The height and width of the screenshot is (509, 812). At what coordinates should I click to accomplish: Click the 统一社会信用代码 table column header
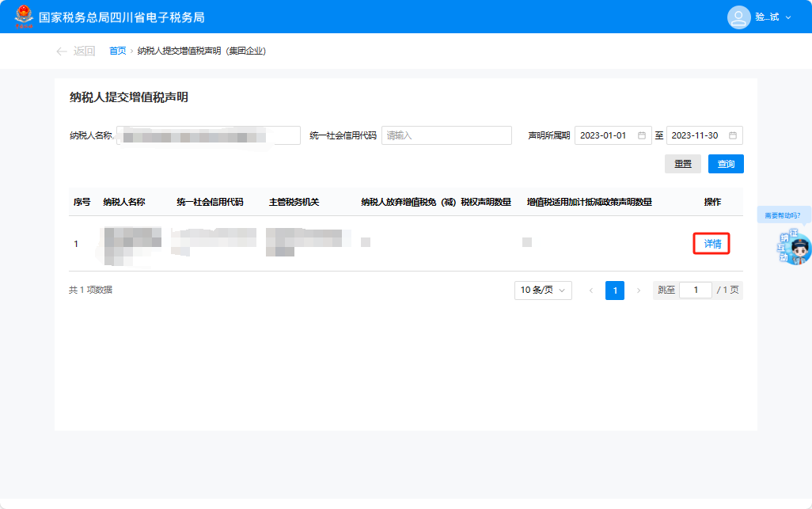[210, 202]
